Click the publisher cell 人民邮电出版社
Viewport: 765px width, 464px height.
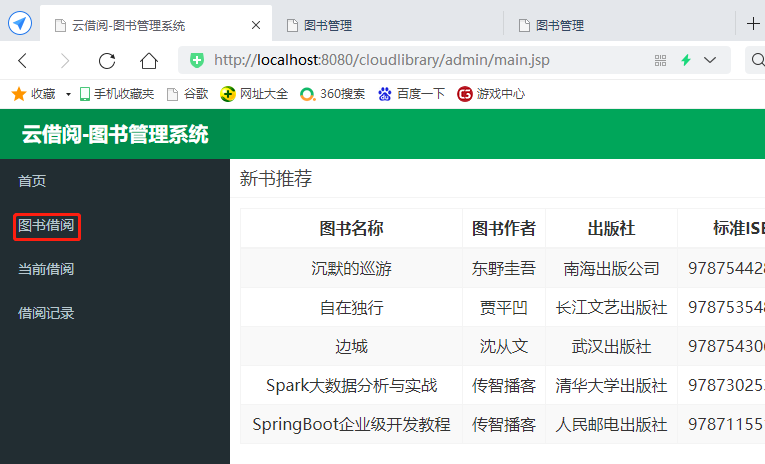point(611,424)
